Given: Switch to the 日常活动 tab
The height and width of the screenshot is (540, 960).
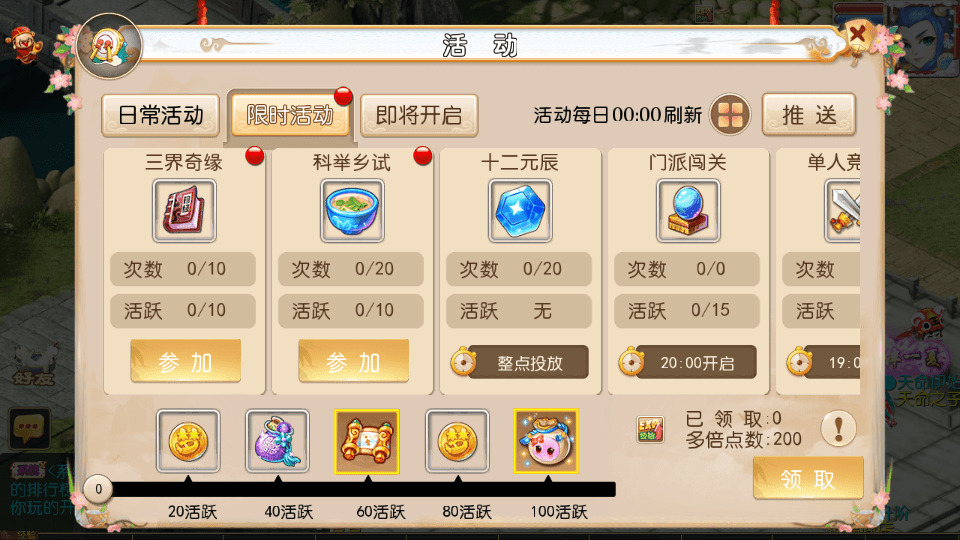Looking at the screenshot, I should 160,115.
